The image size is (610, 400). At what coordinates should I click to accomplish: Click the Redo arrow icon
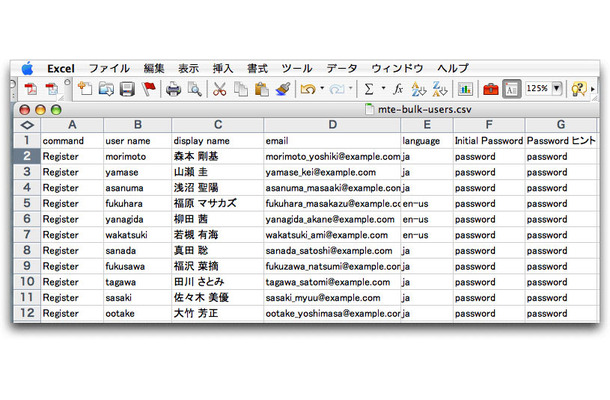pos(337,89)
